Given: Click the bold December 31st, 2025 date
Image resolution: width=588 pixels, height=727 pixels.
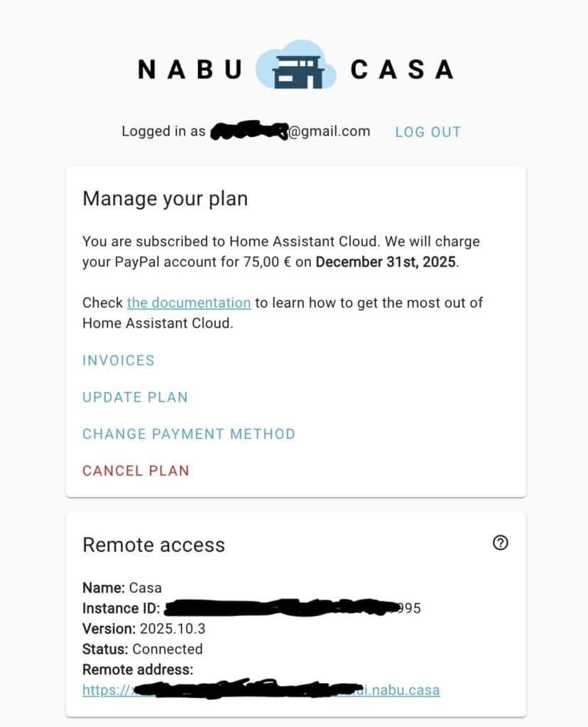Looking at the screenshot, I should (386, 262).
